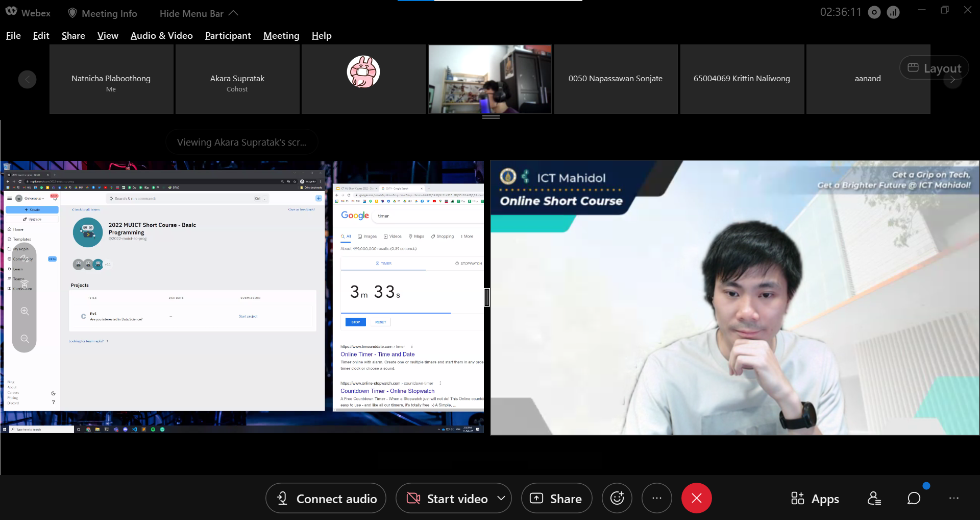980x520 pixels.
Task: Open the Audio & Video menu
Action: pyautogui.click(x=161, y=36)
